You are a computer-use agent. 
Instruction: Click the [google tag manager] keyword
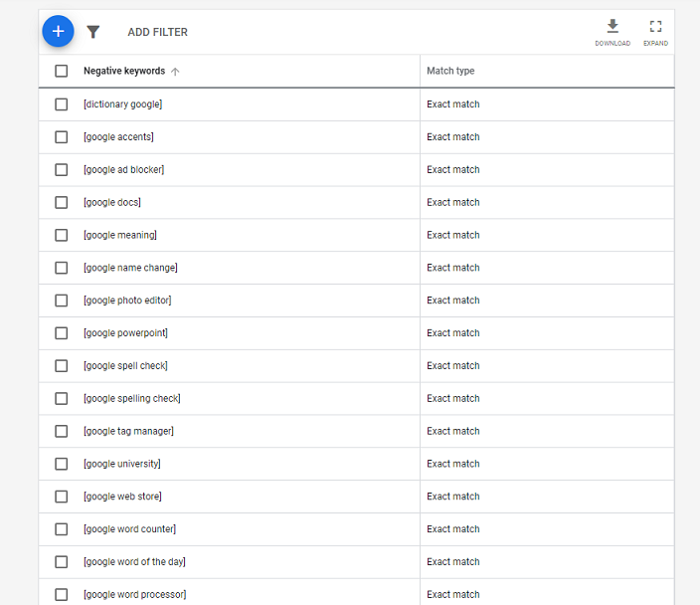point(128,431)
